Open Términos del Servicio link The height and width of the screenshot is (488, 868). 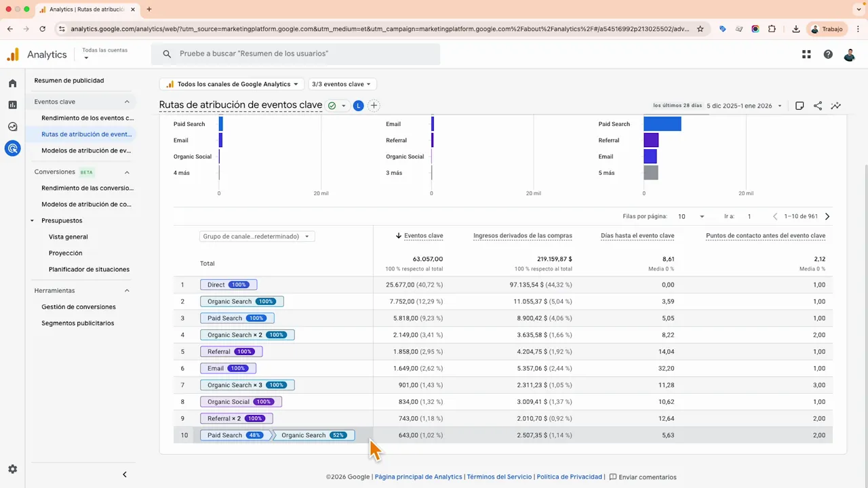499,477
